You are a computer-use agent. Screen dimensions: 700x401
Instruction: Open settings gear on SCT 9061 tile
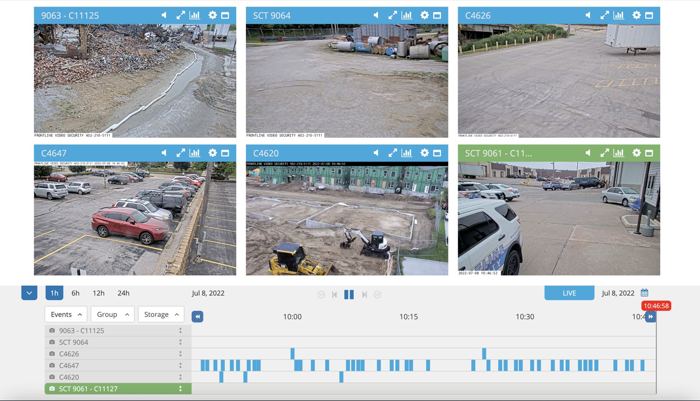click(637, 153)
